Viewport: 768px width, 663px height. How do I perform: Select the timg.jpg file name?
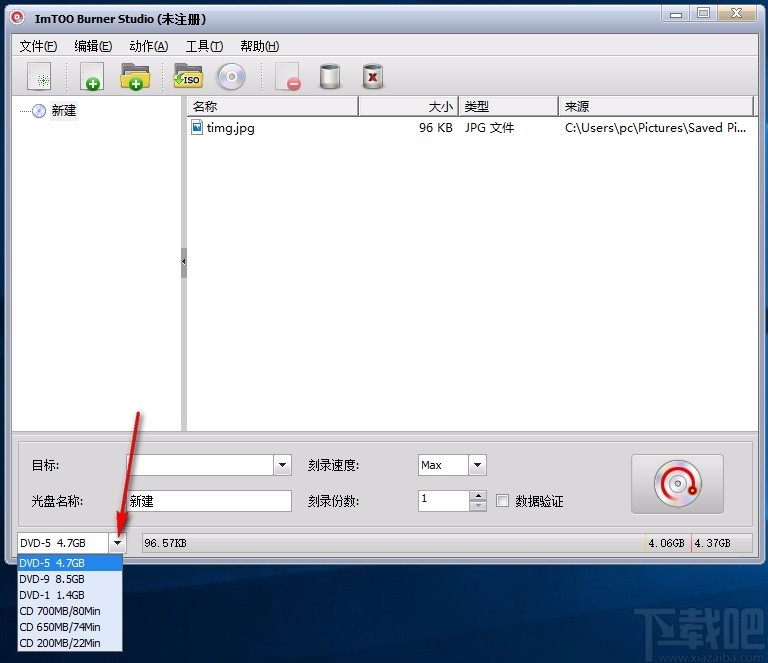tap(231, 128)
